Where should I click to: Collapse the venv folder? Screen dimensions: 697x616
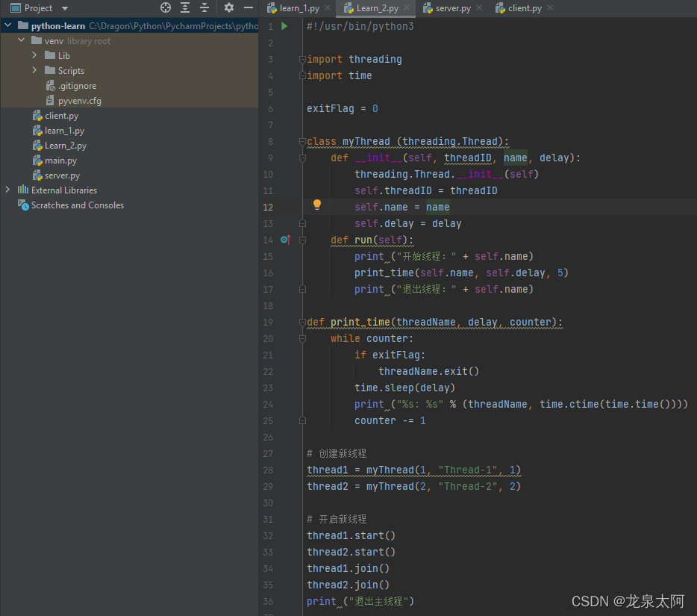pos(21,40)
